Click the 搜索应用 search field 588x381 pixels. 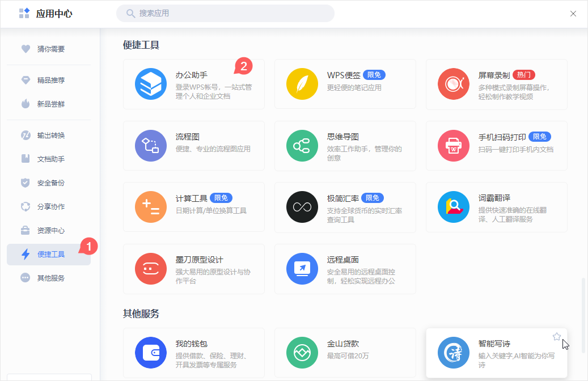[225, 13]
